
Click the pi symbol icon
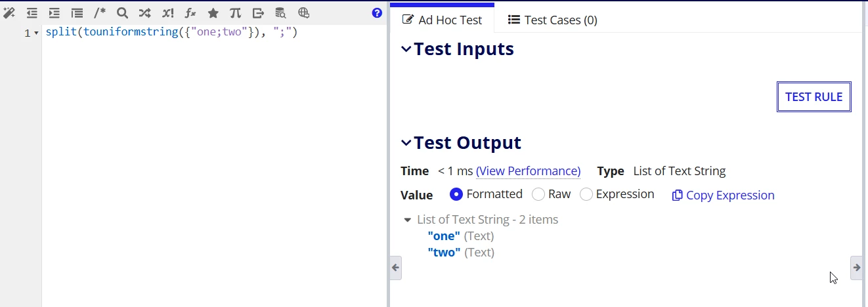(x=235, y=12)
